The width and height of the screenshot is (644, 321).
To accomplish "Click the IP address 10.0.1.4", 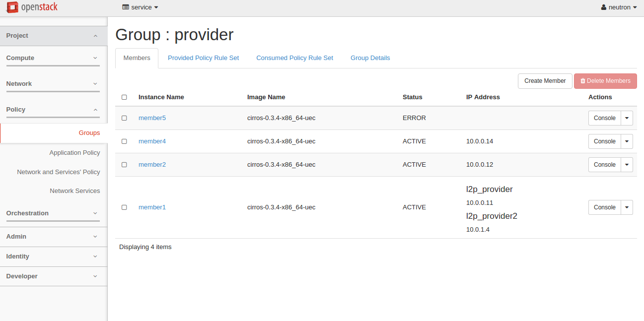I will pyautogui.click(x=478, y=230).
